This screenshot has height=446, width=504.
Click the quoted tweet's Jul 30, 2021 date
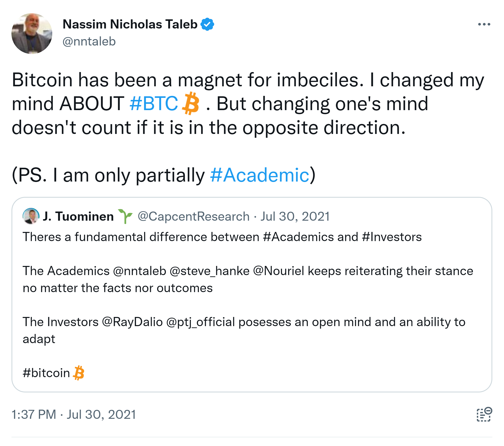(295, 216)
